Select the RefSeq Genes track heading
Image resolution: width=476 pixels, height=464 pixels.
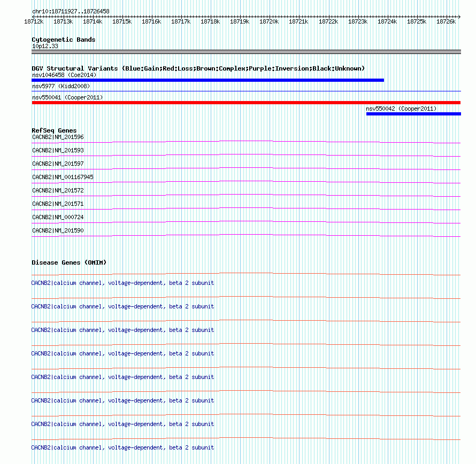[54, 130]
